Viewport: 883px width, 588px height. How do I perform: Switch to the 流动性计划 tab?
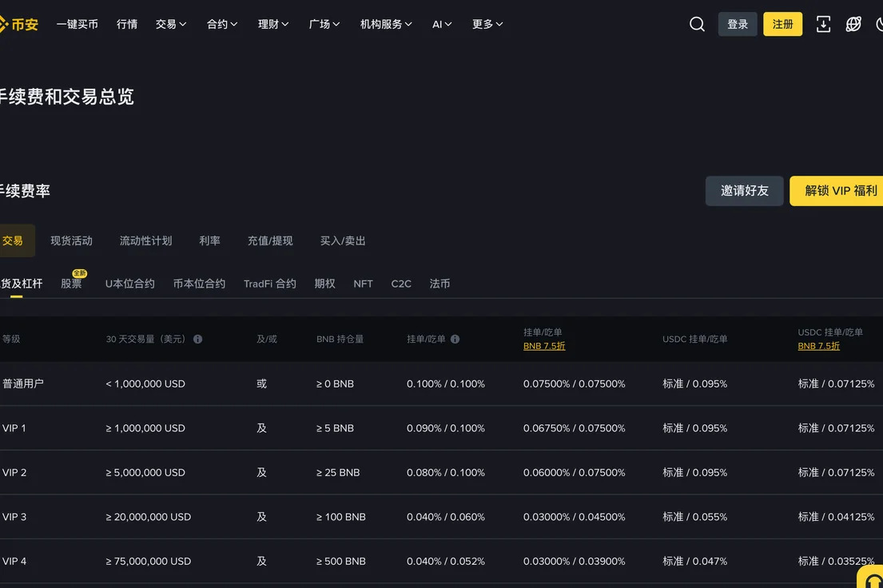coord(146,241)
